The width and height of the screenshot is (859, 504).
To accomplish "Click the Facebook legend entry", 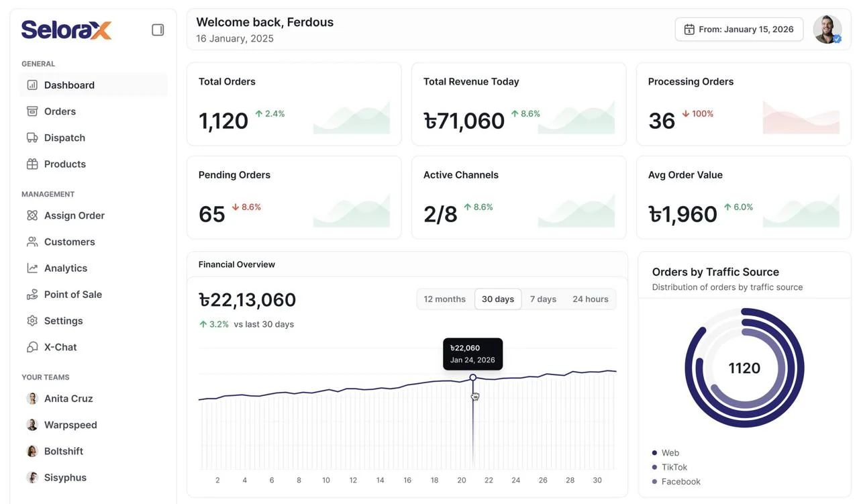I will click(676, 482).
